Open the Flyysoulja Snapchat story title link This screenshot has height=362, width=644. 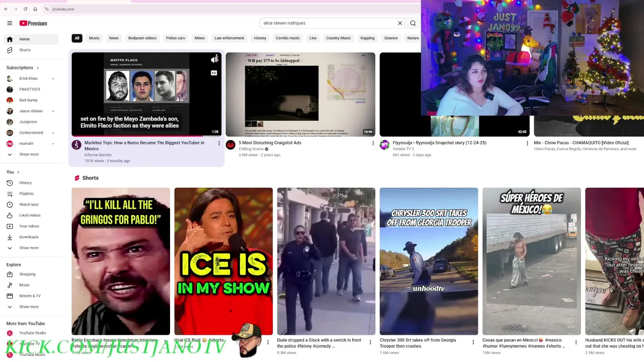(x=440, y=143)
